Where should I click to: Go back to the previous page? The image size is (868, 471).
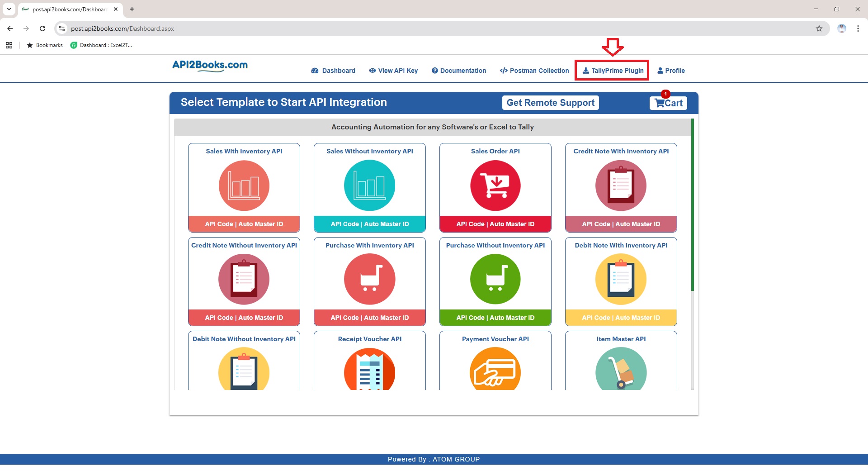pos(10,29)
